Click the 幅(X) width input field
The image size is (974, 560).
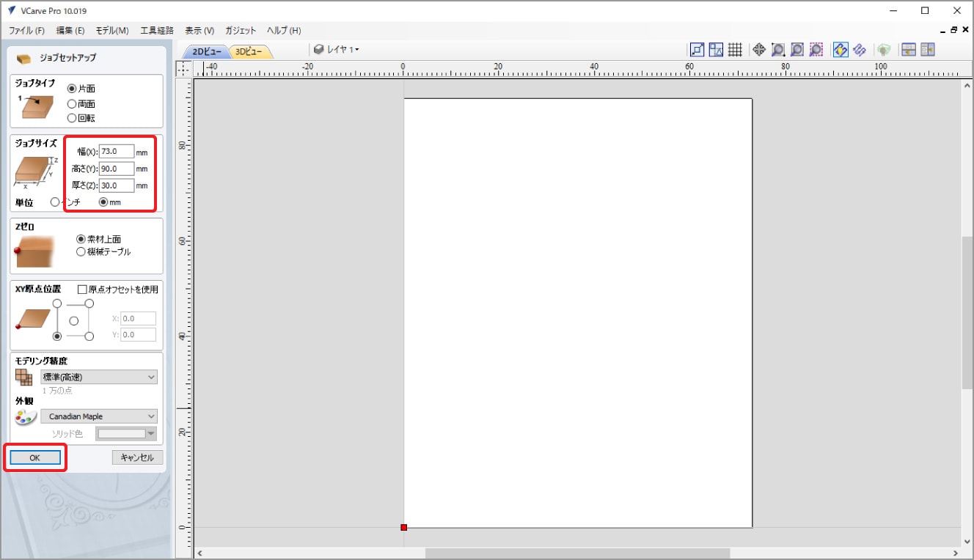tap(116, 152)
